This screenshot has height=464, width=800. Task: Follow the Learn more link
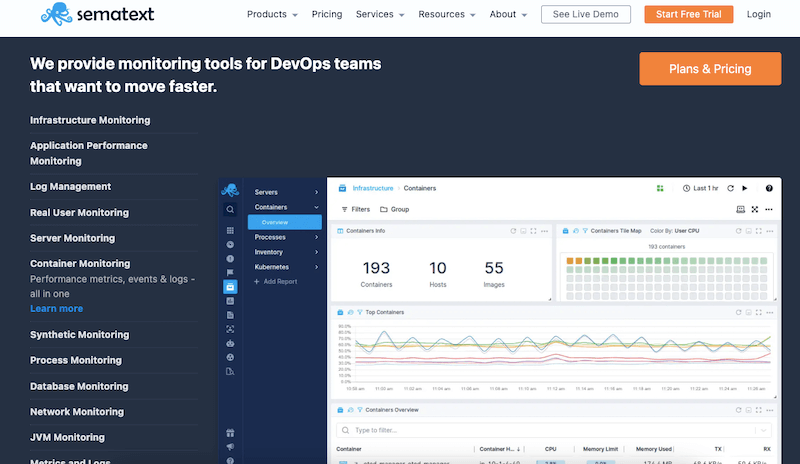(x=57, y=308)
